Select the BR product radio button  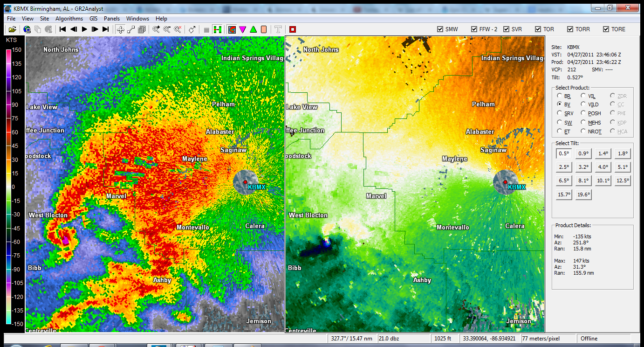click(560, 96)
